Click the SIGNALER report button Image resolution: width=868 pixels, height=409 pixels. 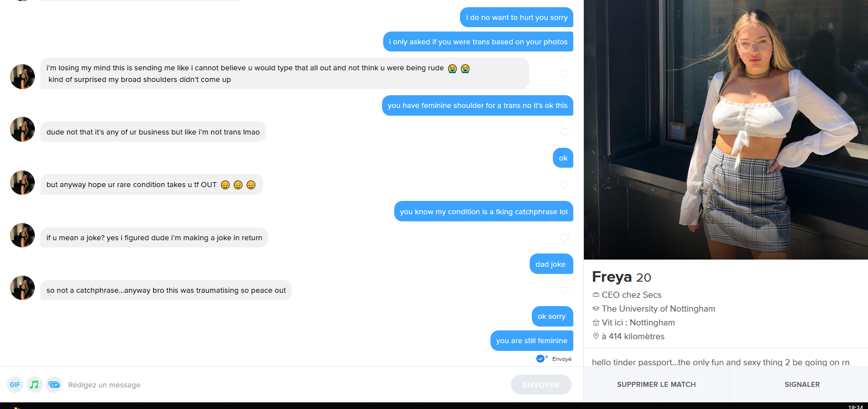802,385
